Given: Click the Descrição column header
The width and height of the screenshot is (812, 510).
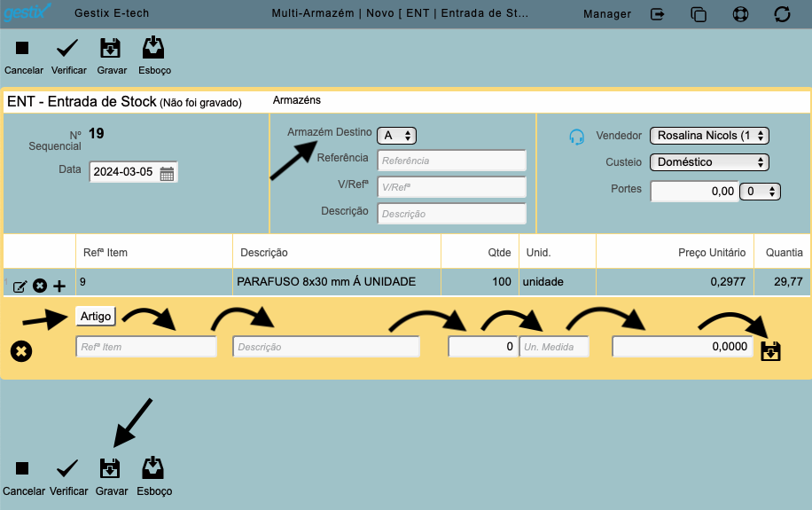Looking at the screenshot, I should (x=264, y=253).
